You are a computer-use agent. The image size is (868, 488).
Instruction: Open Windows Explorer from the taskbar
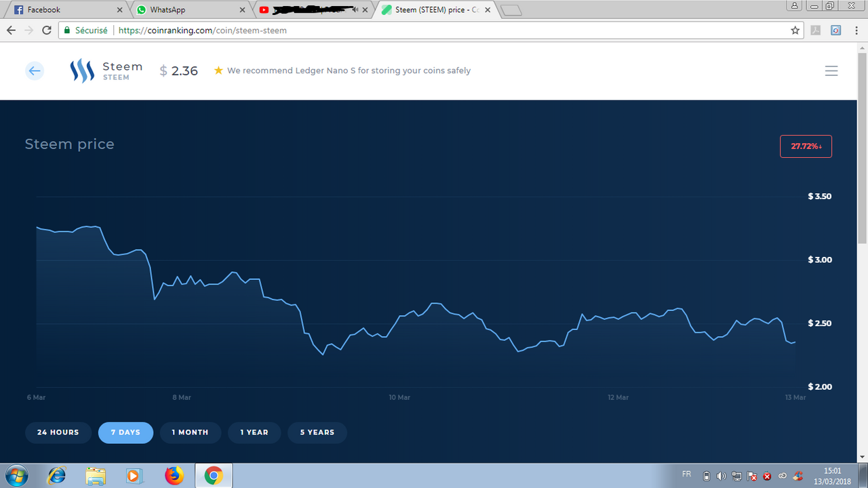96,476
